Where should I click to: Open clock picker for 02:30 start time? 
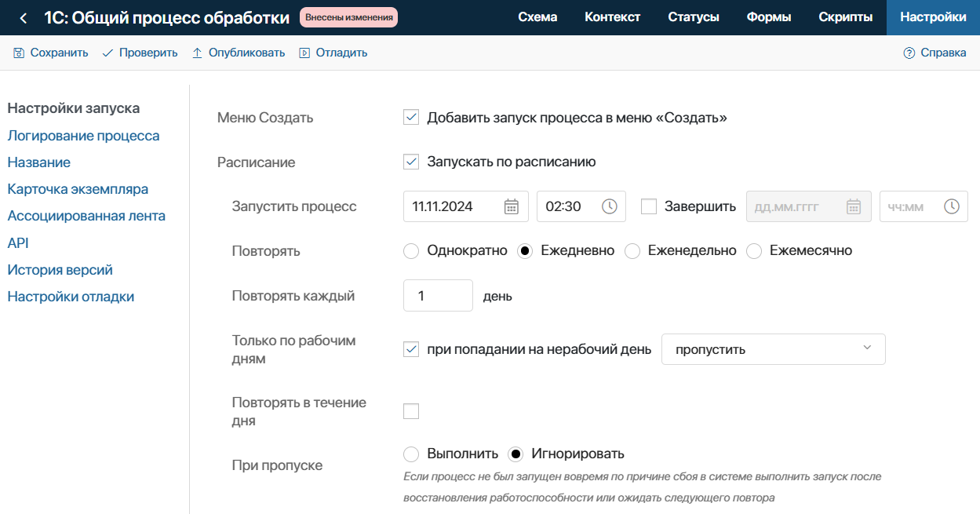point(610,206)
